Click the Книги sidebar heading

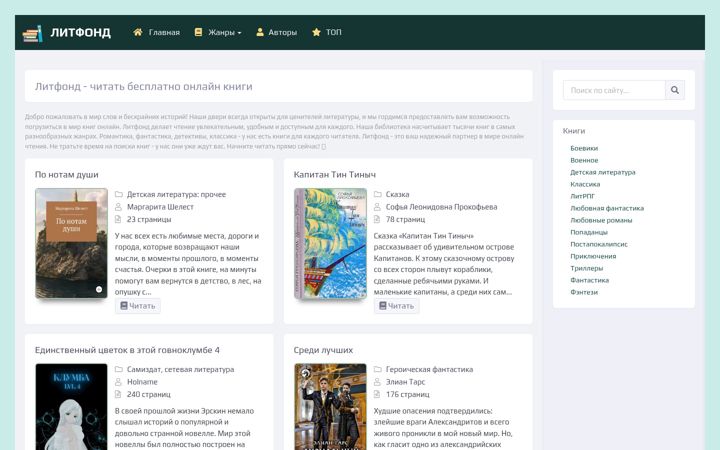coord(574,131)
